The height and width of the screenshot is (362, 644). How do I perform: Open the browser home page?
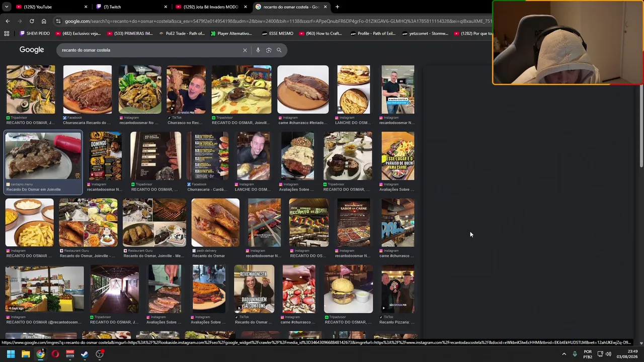(44, 21)
